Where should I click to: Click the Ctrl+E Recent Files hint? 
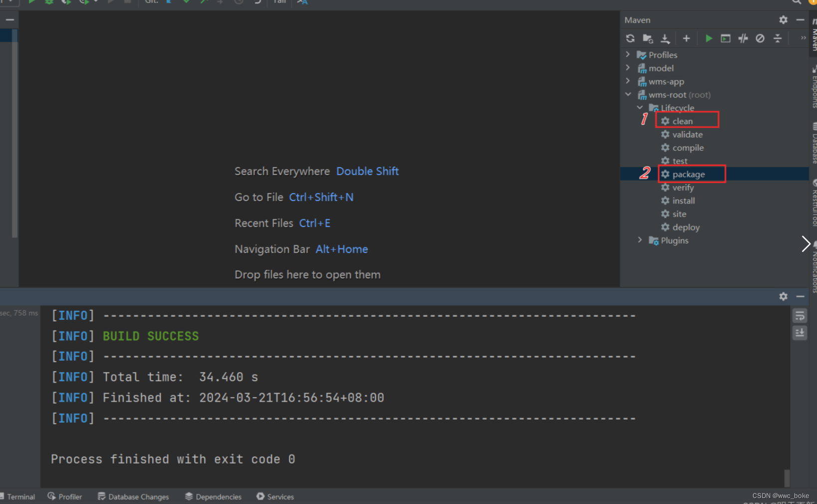314,223
